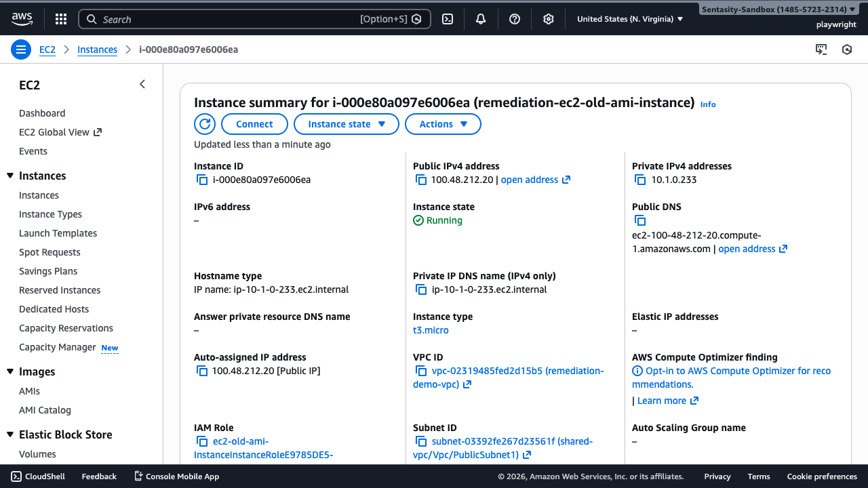
Task: Open the t3.micro instance type link
Action: (x=431, y=330)
